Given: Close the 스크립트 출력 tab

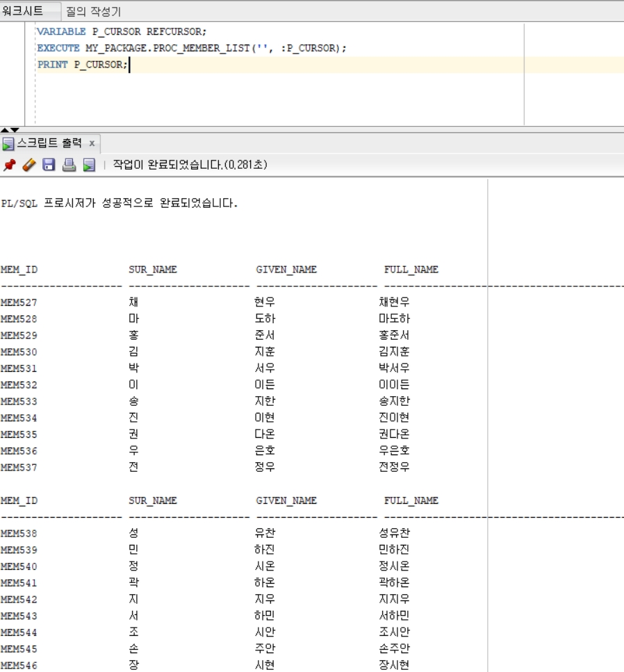Looking at the screenshot, I should [92, 144].
